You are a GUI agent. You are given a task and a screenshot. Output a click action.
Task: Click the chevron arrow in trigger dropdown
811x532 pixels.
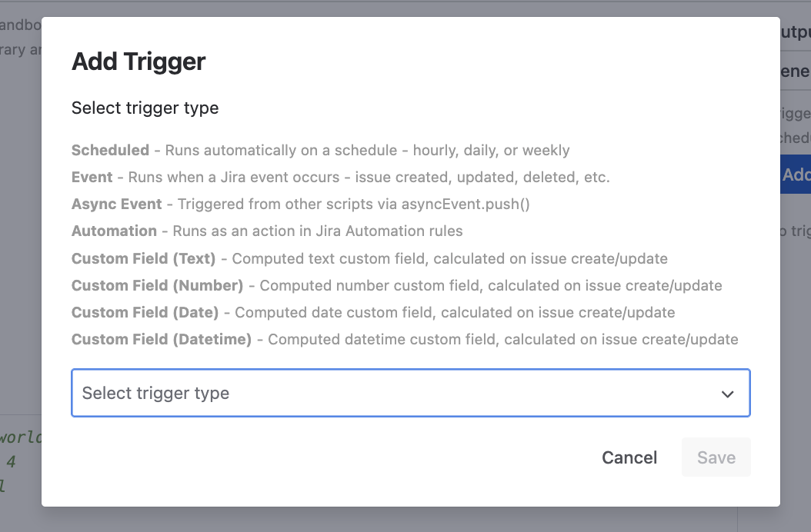coord(727,394)
